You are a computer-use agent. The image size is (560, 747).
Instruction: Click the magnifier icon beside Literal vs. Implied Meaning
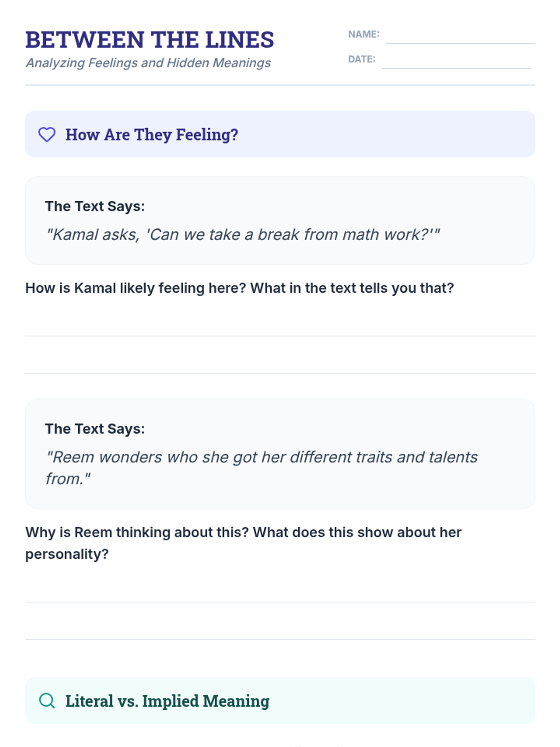click(x=47, y=700)
